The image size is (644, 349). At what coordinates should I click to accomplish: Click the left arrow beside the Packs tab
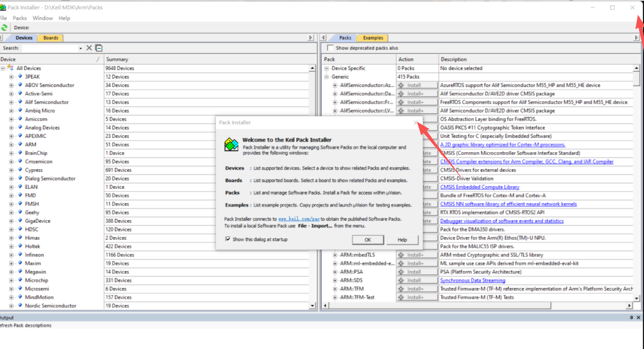pos(323,38)
